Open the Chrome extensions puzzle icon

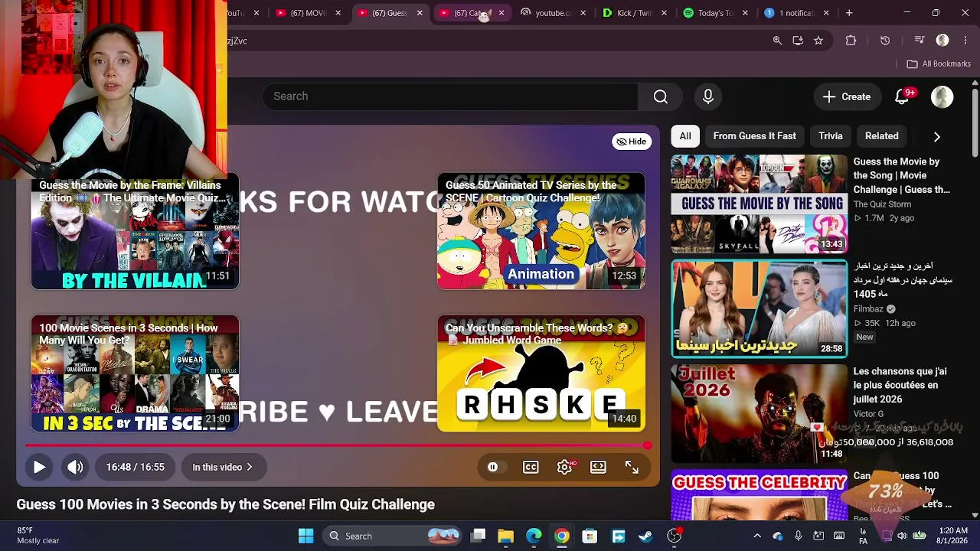tap(851, 41)
